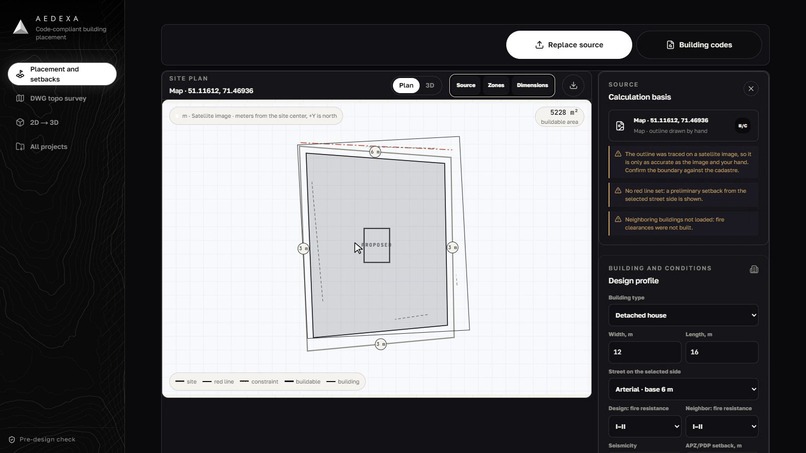Click the warning icon for satellite outline note
The width and height of the screenshot is (806, 453).
(618, 154)
